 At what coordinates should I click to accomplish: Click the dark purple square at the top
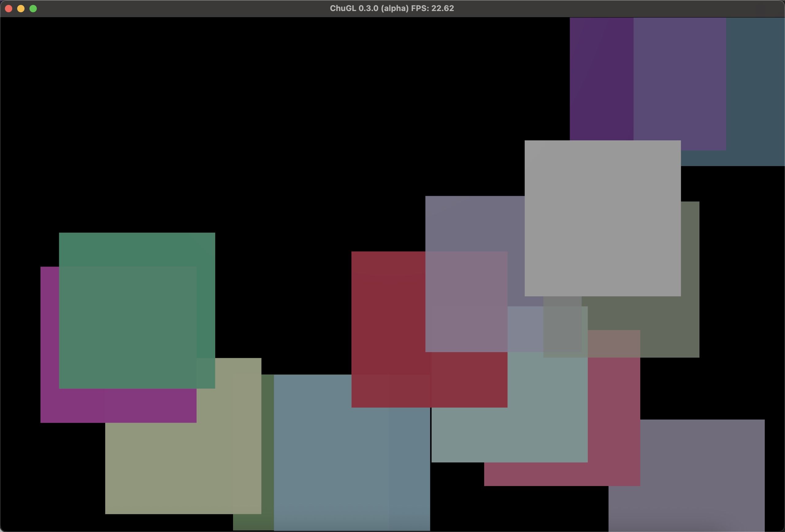648,84
